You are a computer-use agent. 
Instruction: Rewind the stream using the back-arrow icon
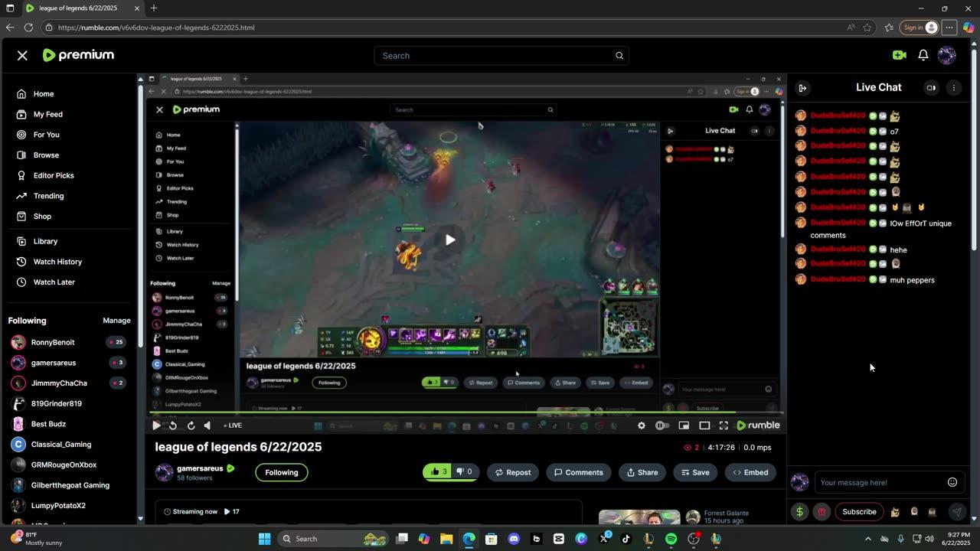click(x=173, y=425)
